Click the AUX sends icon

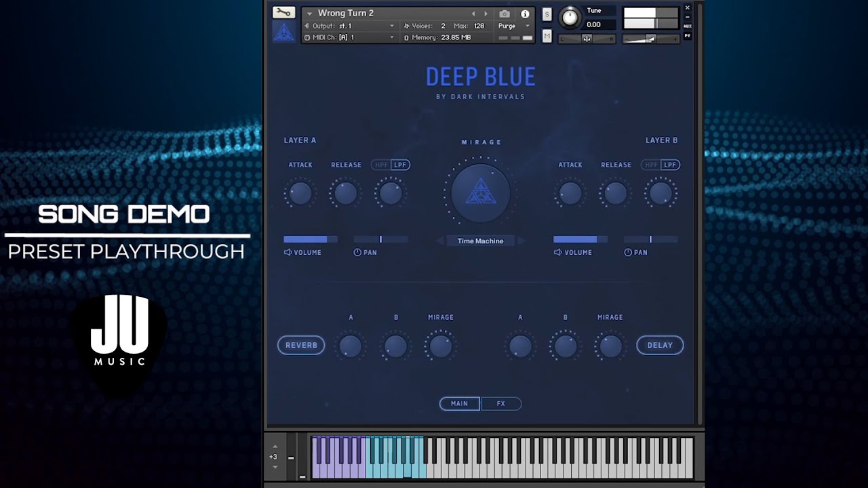[x=688, y=26]
